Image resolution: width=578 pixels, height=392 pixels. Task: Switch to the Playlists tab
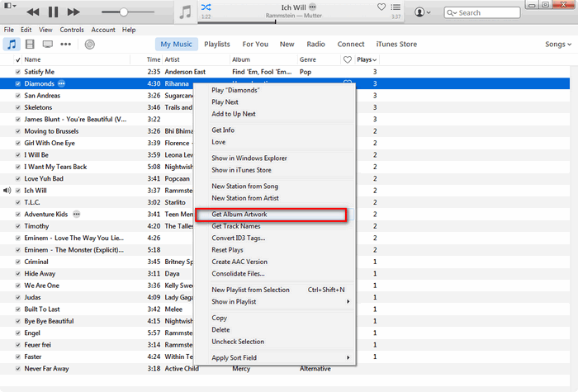[x=217, y=45]
